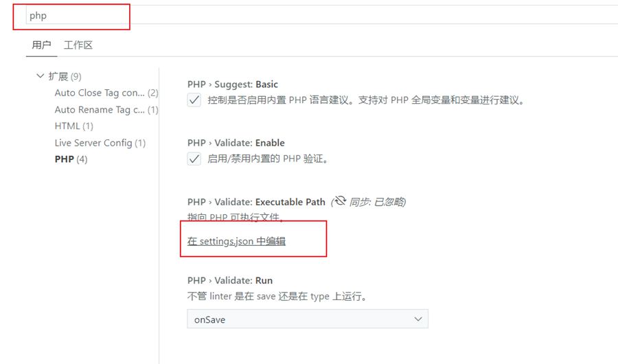The height and width of the screenshot is (364, 618).
Task: Toggle PHP Suggest Basic checkbox
Action: 194,100
